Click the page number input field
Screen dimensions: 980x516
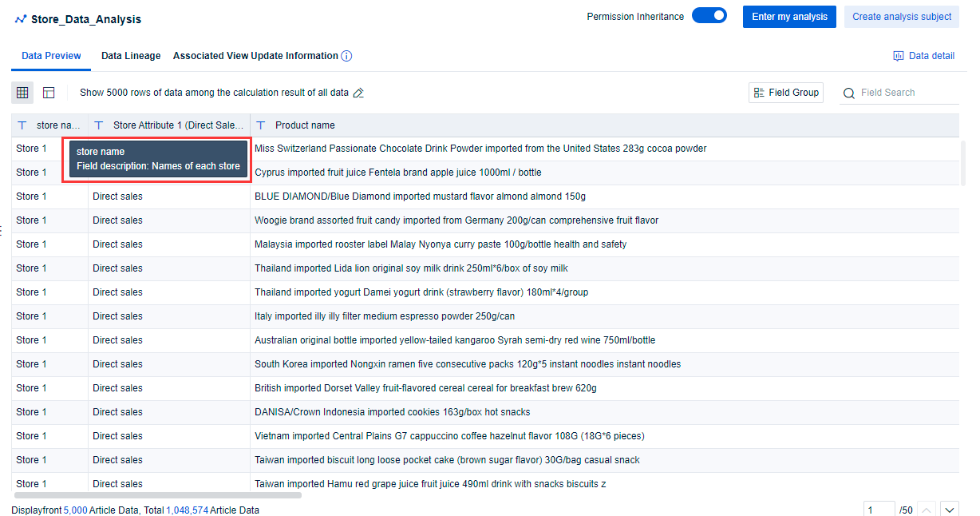879,509
